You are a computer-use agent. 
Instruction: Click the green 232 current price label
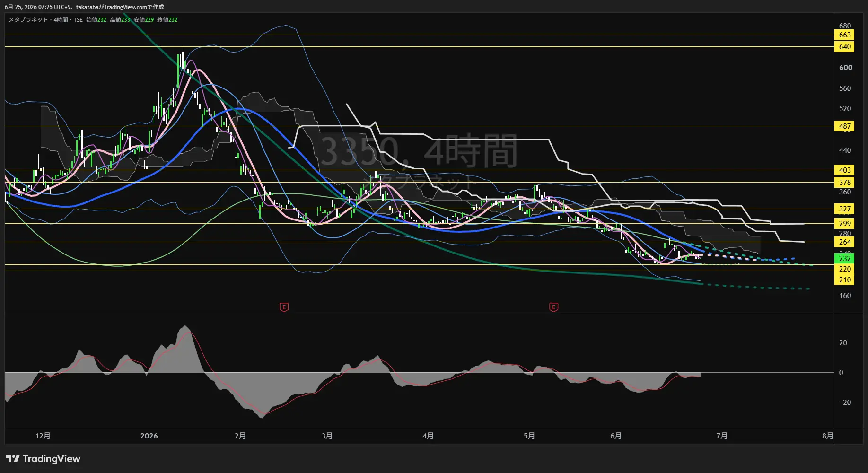(845, 259)
